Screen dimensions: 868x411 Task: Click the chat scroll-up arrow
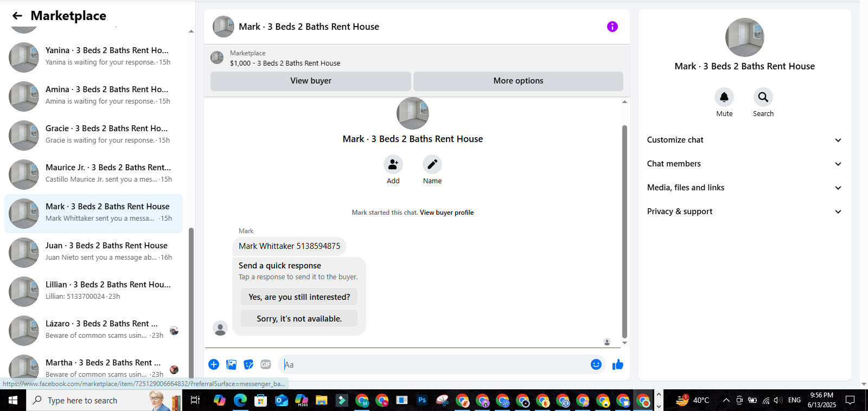(x=624, y=102)
